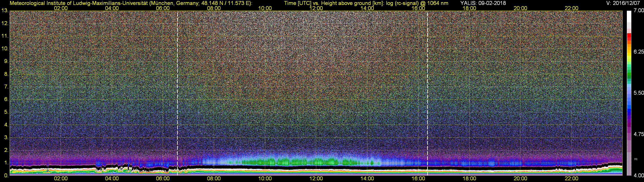The image size is (644, 182).
Task: Click the 08:00 label on top time axis
Action: tap(214, 8)
